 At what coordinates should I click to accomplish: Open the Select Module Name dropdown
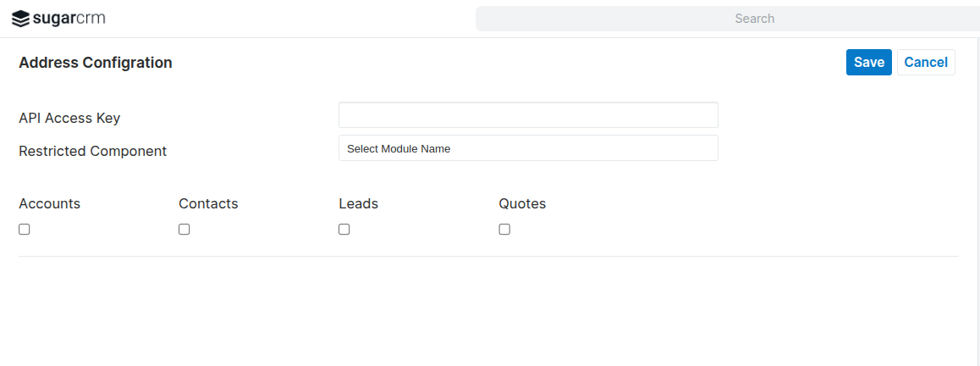pyautogui.click(x=528, y=148)
